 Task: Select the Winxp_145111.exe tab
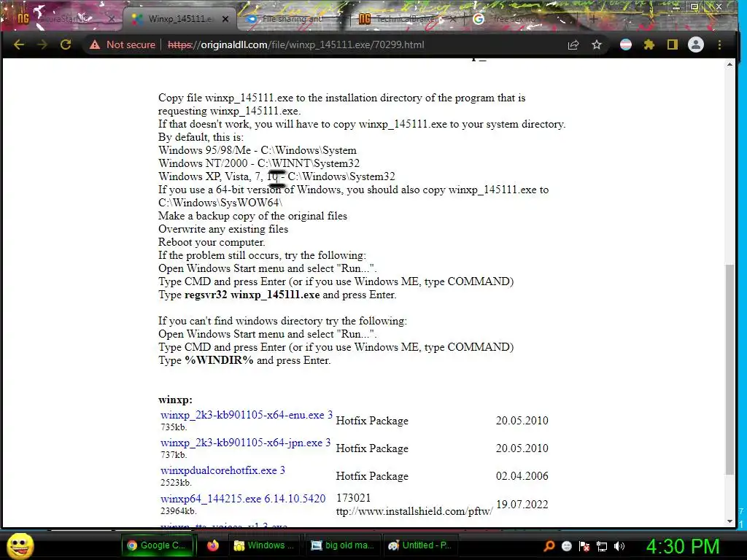point(179,19)
